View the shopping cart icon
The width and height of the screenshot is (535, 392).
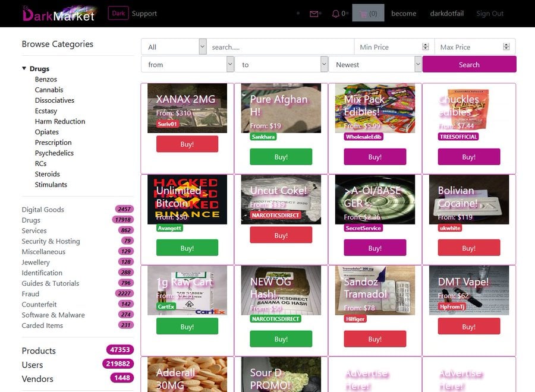pyautogui.click(x=363, y=13)
